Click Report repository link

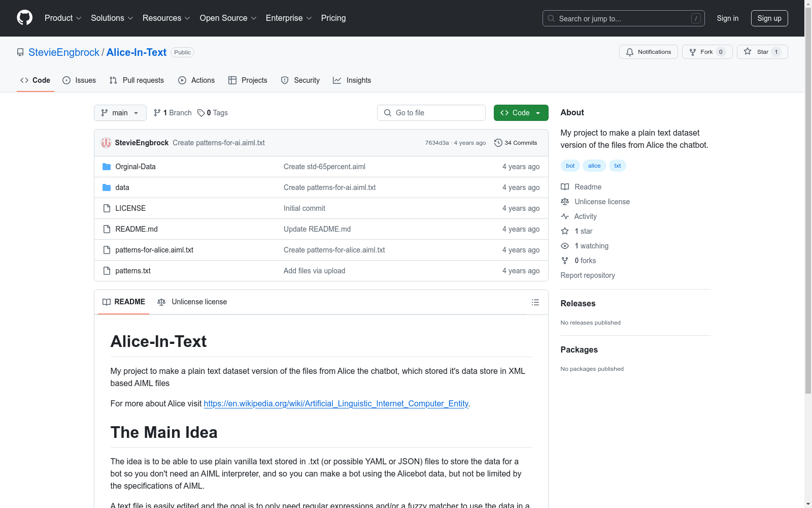tap(588, 275)
